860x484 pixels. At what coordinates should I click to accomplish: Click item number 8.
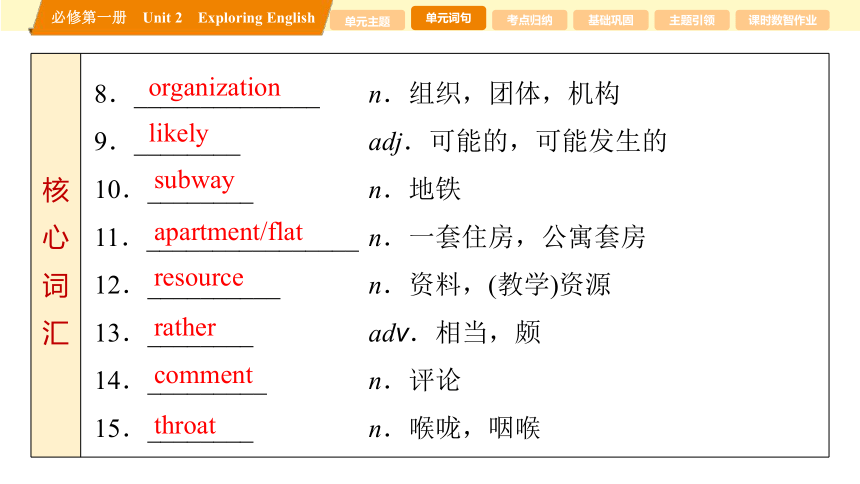[104, 94]
